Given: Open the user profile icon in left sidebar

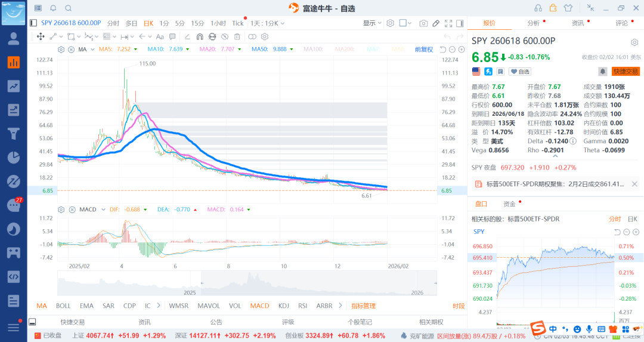Looking at the screenshot, I should [x=14, y=39].
